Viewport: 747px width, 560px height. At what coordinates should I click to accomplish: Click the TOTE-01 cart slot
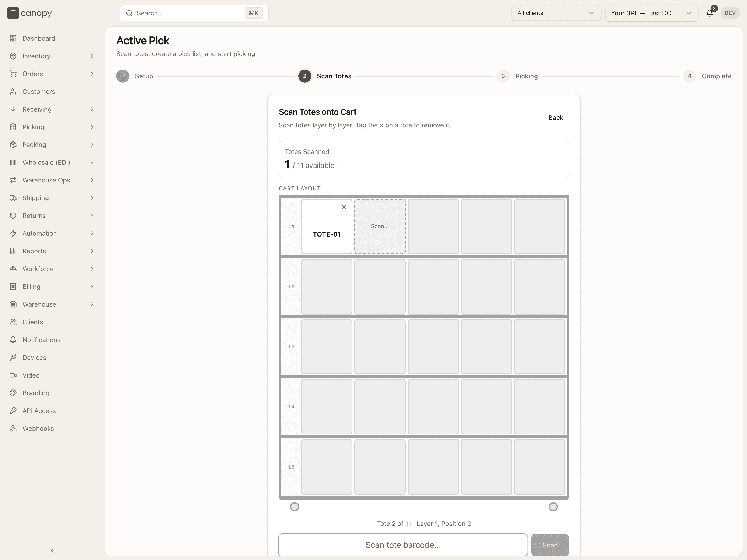tap(327, 227)
